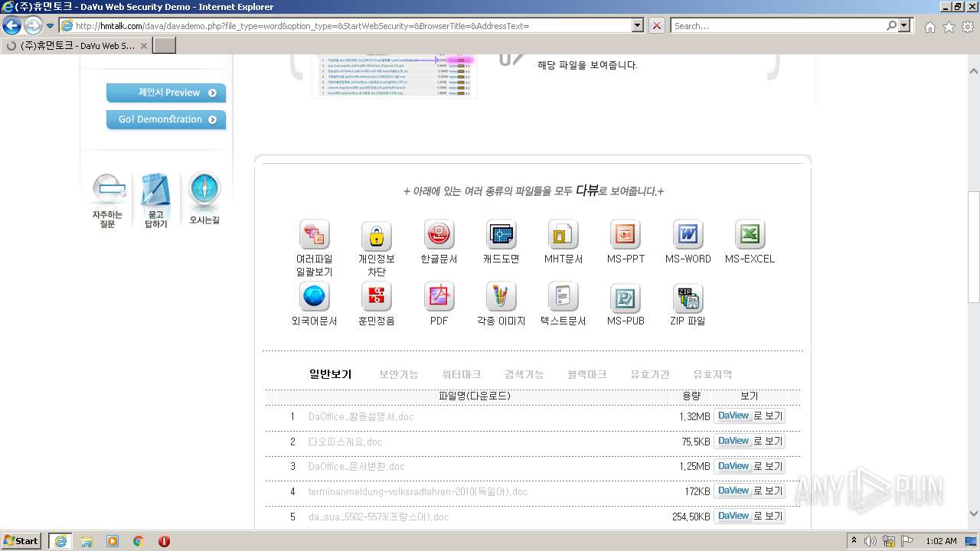Stop page loading with the X button

coord(657,25)
